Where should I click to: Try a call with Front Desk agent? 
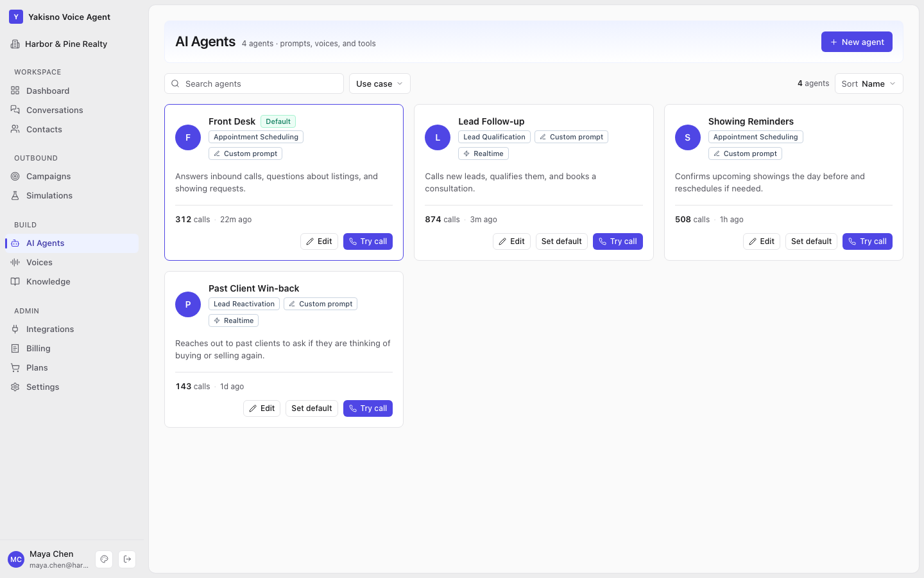tap(368, 241)
